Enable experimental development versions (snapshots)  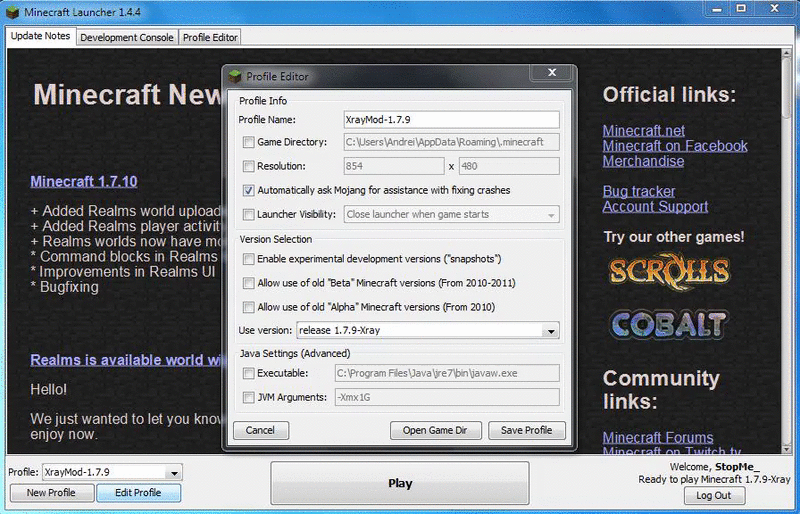pos(248,259)
